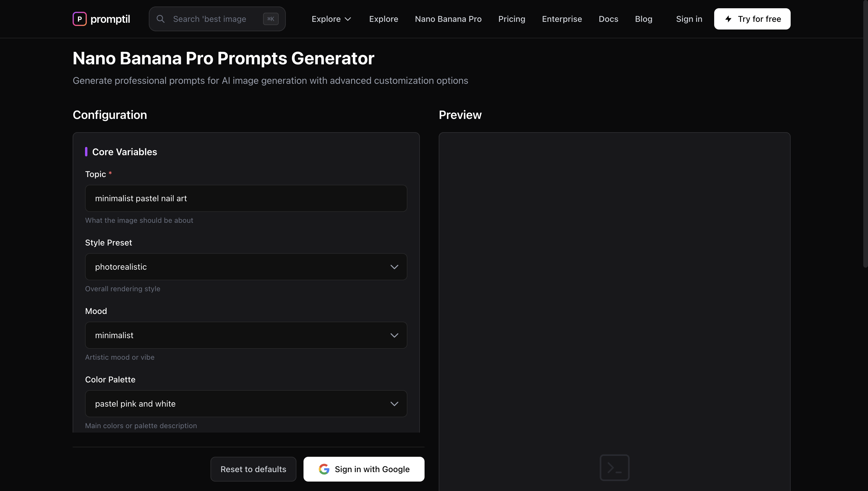
Task: Navigate to the Pricing page
Action: coord(511,19)
